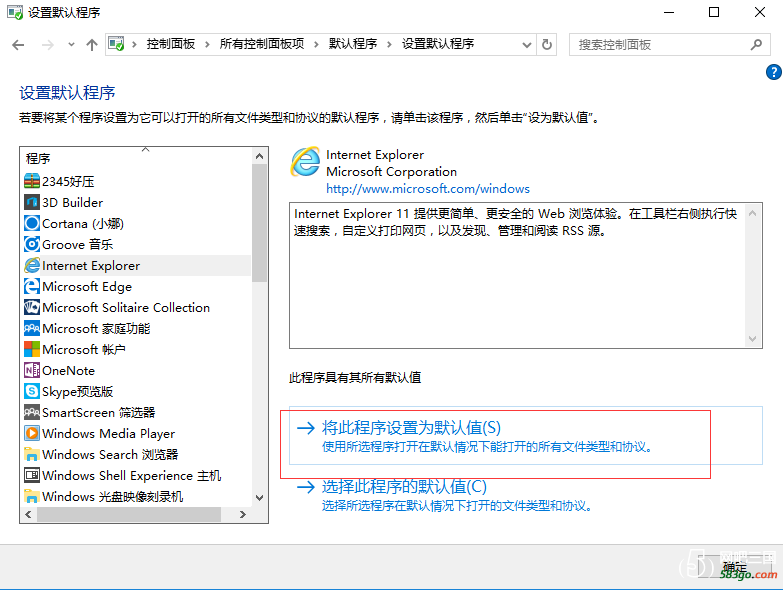This screenshot has width=783, height=590.
Task: Select the Microsoft Solitaire Collection row
Action: click(136, 307)
